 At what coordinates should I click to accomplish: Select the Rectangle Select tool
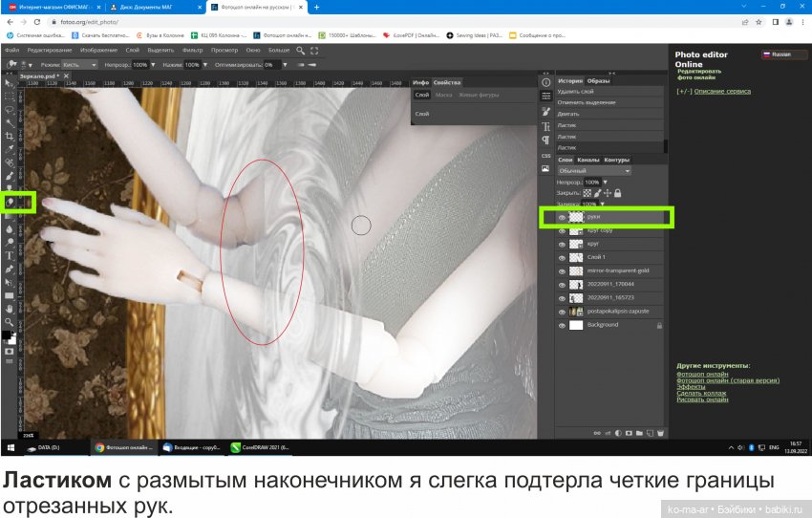[9, 97]
